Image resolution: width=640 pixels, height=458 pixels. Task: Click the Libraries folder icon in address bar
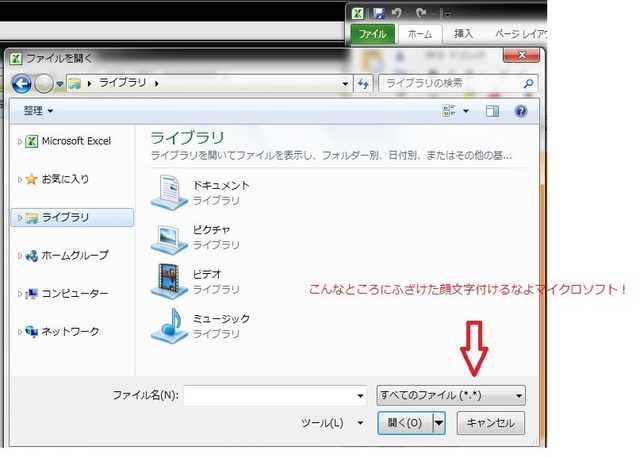click(x=75, y=84)
